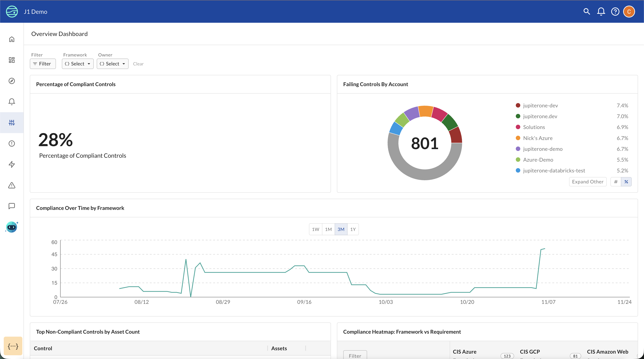Open the help question mark icon

coord(615,12)
